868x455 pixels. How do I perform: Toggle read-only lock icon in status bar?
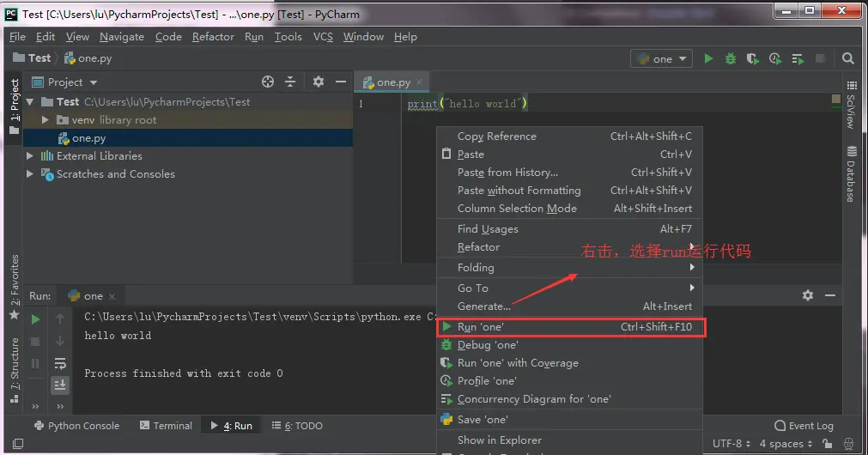[827, 443]
